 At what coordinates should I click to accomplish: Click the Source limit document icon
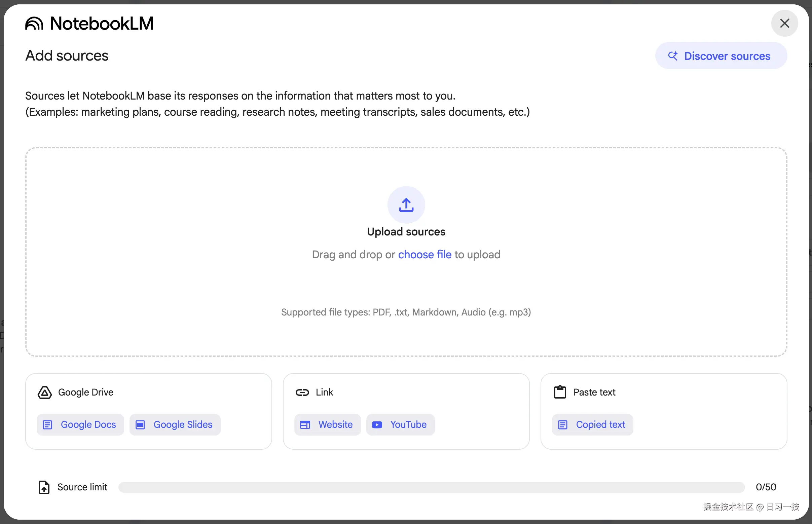[44, 487]
